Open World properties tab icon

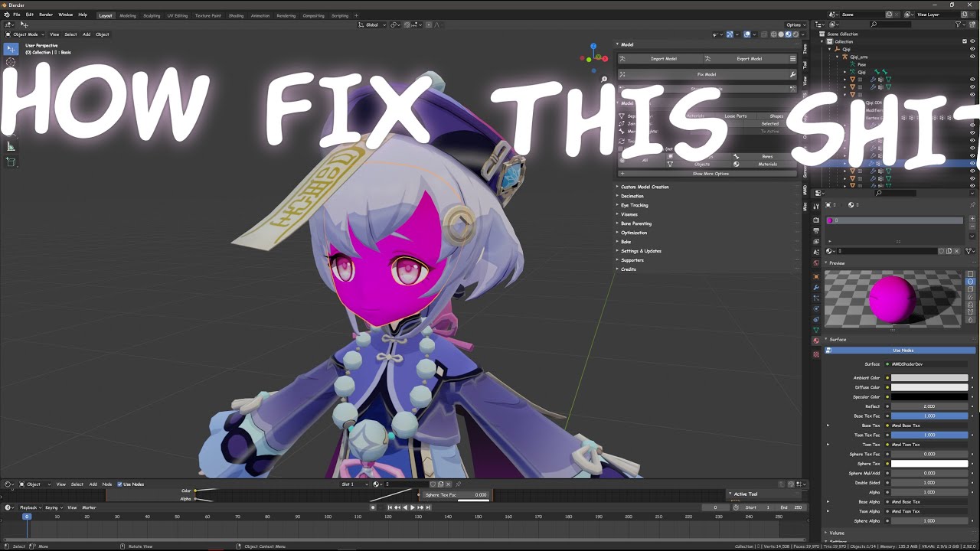(x=816, y=263)
